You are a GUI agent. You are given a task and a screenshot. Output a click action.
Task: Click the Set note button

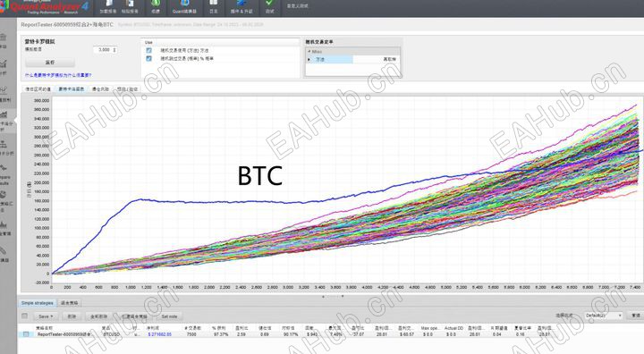point(169,316)
